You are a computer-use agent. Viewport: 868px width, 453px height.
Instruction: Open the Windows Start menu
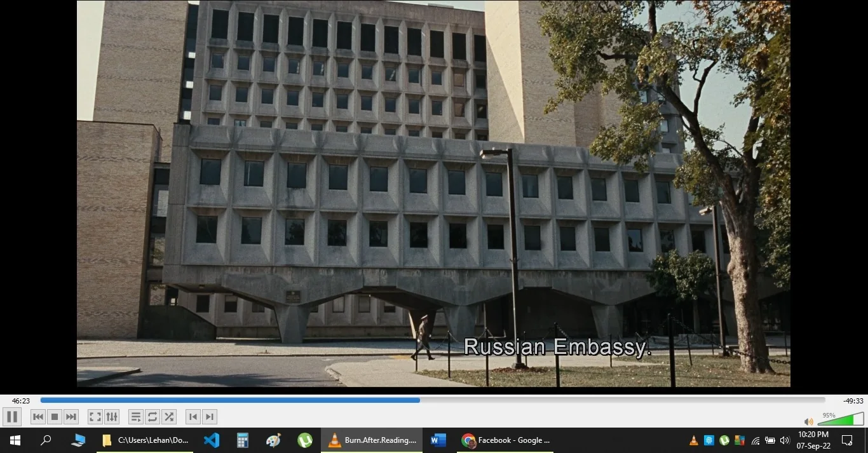pos(15,440)
